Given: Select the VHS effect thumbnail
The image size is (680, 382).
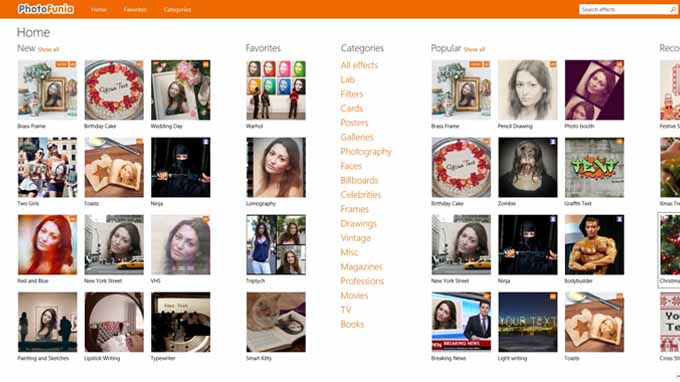Looking at the screenshot, I should (180, 245).
